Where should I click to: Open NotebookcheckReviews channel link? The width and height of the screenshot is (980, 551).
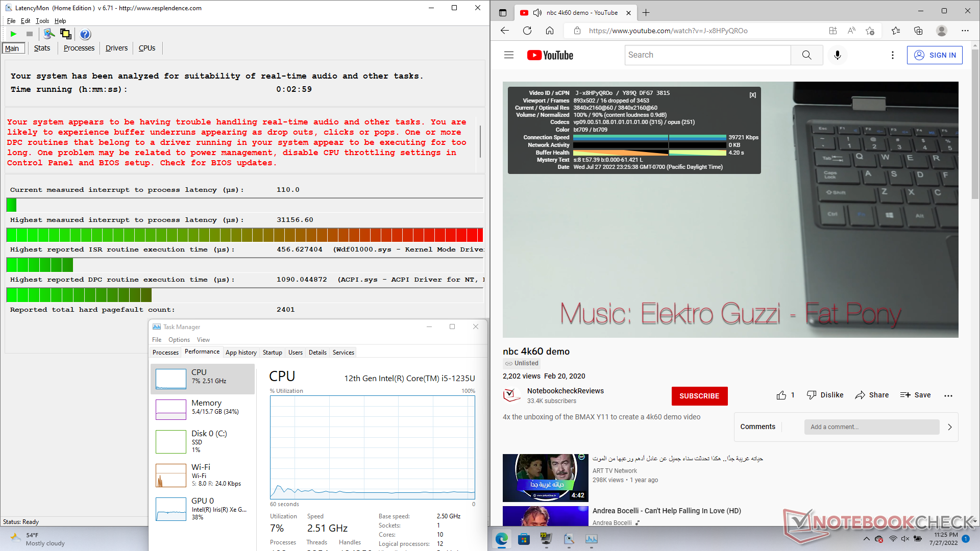pyautogui.click(x=565, y=391)
